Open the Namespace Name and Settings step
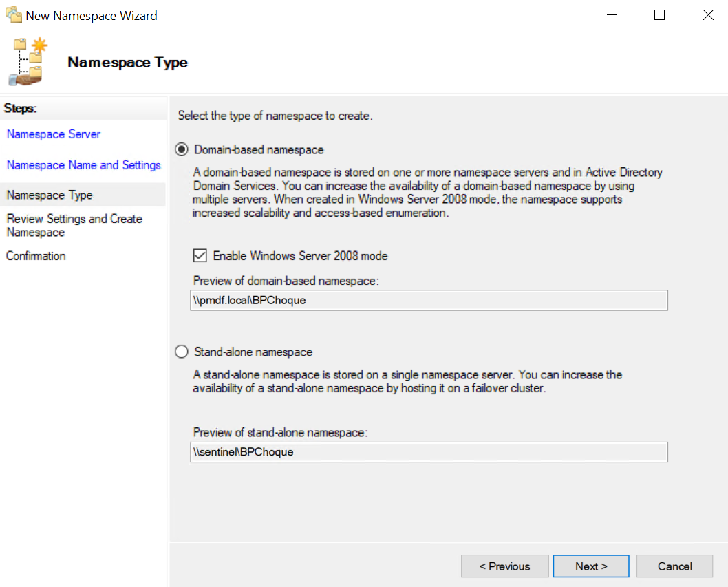Image resolution: width=728 pixels, height=587 pixels. [83, 165]
